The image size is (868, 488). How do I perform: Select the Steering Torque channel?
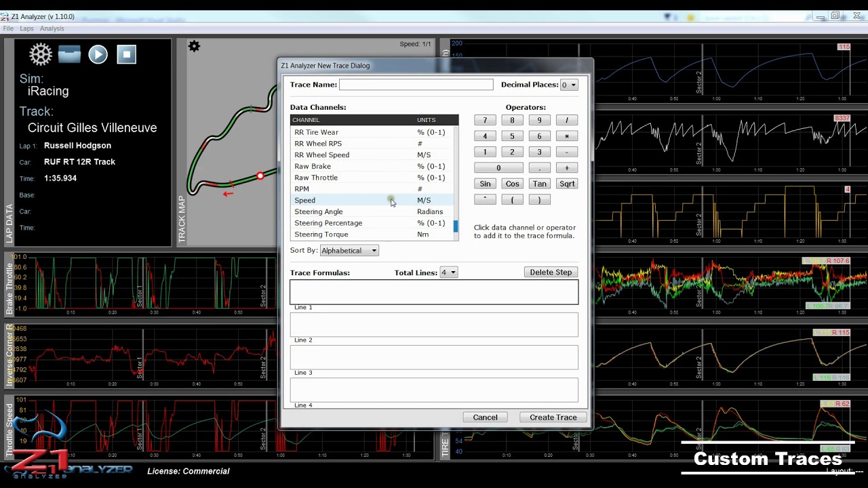(372, 235)
